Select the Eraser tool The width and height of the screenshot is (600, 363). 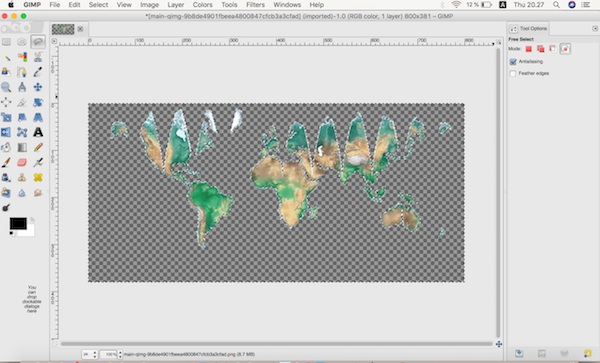point(22,163)
